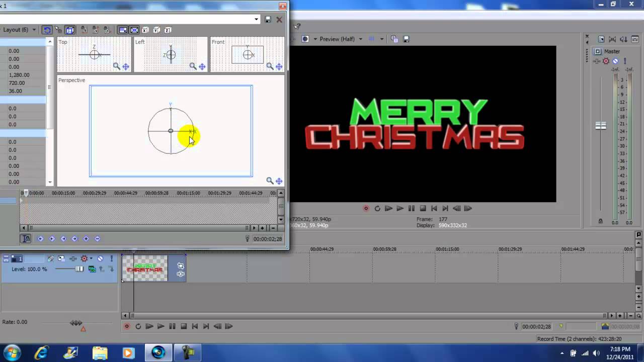
Task: Save snapshot to file in preview
Action: point(406,39)
